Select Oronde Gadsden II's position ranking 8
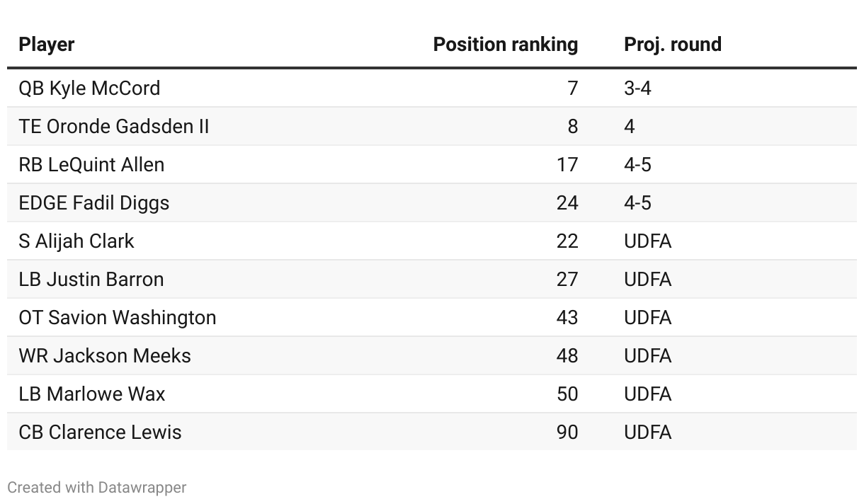 [x=572, y=127]
